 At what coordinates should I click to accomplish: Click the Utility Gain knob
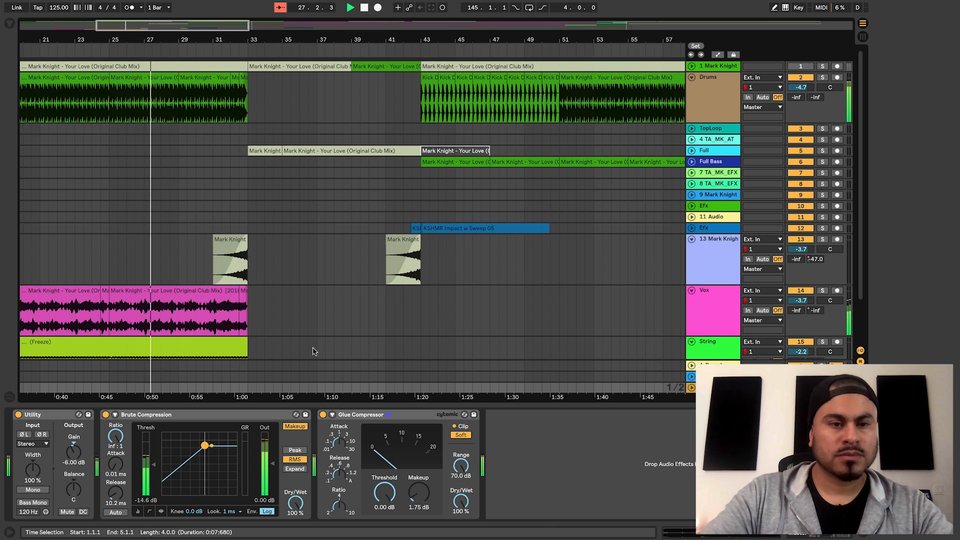pos(73,452)
